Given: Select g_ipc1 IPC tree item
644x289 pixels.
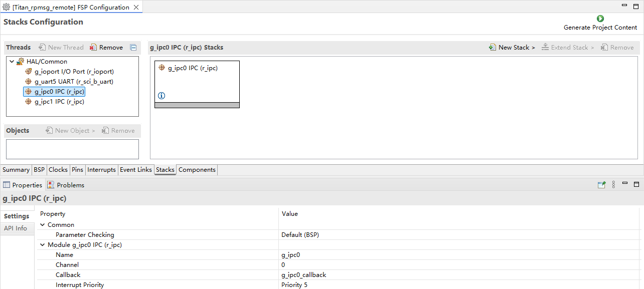Looking at the screenshot, I should click(59, 102).
